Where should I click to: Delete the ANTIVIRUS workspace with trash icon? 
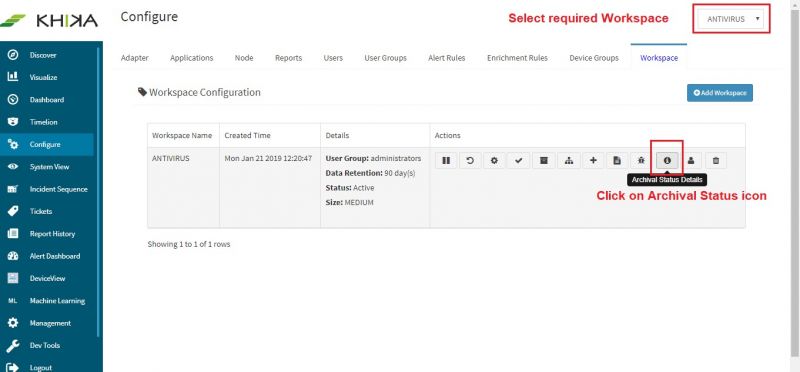coord(716,161)
